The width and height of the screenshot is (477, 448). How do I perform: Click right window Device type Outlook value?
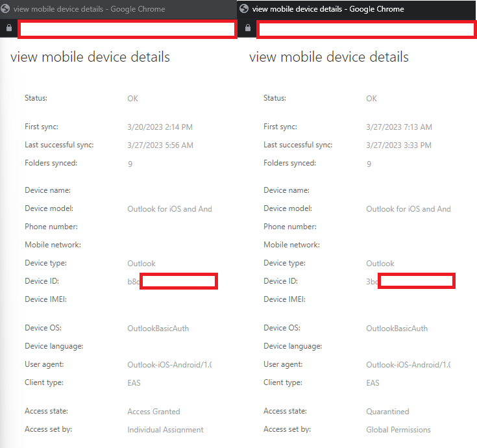[380, 264]
